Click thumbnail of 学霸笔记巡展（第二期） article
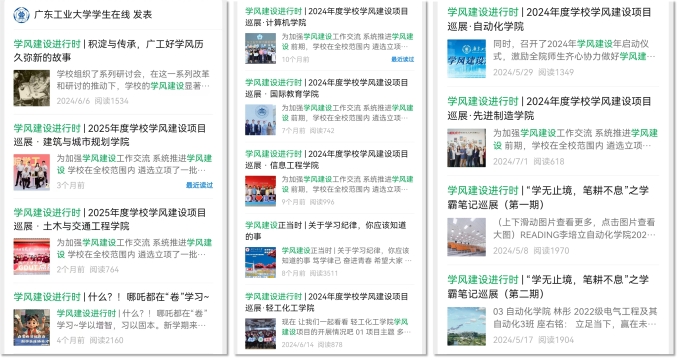Image resolution: width=680 pixels, height=361 pixels. (467, 326)
